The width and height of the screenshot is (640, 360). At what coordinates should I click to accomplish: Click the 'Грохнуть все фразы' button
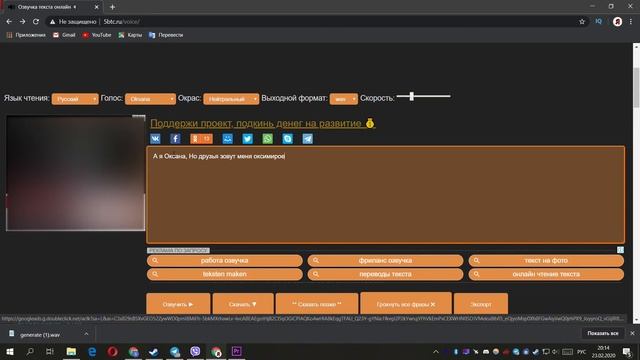[406, 303]
